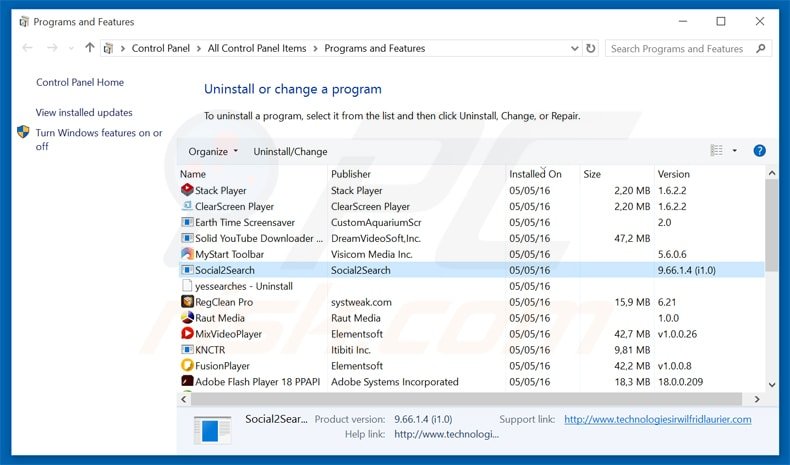Open the help question mark icon
Image resolution: width=790 pixels, height=465 pixels.
(x=759, y=151)
